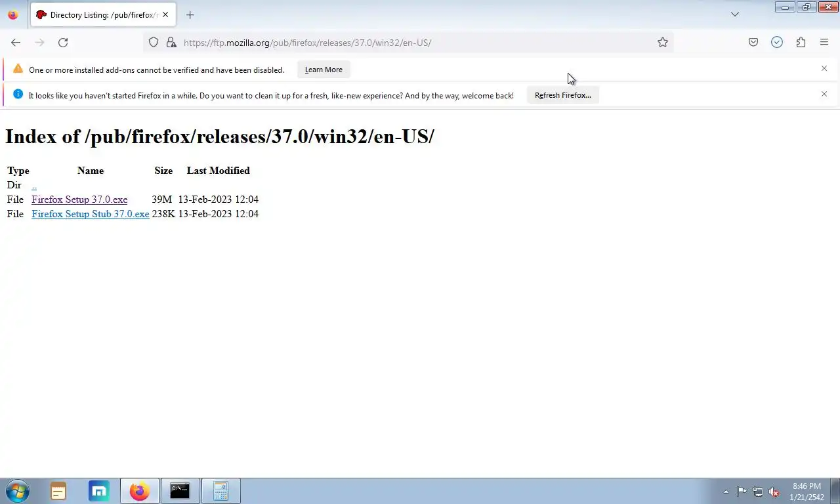Click the Type column header
840x504 pixels.
coord(18,171)
